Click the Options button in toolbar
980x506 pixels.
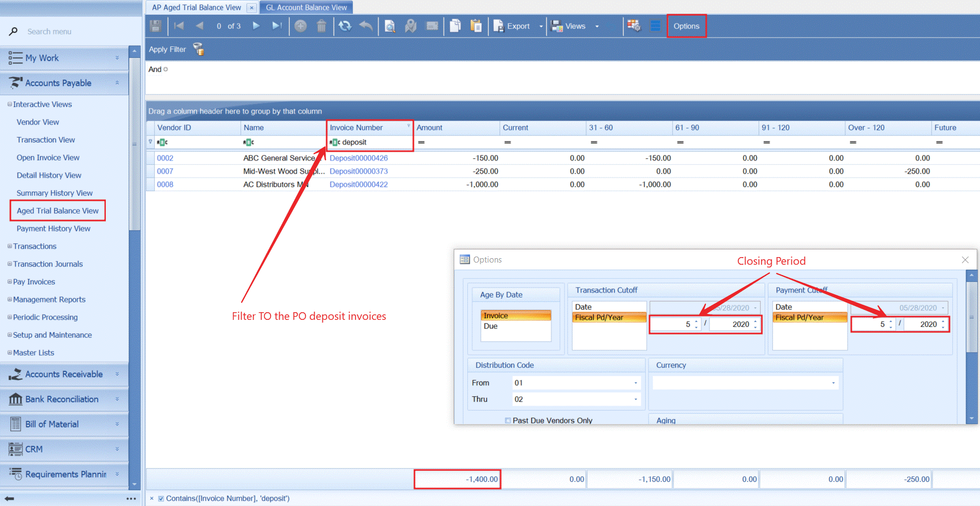[x=686, y=26]
